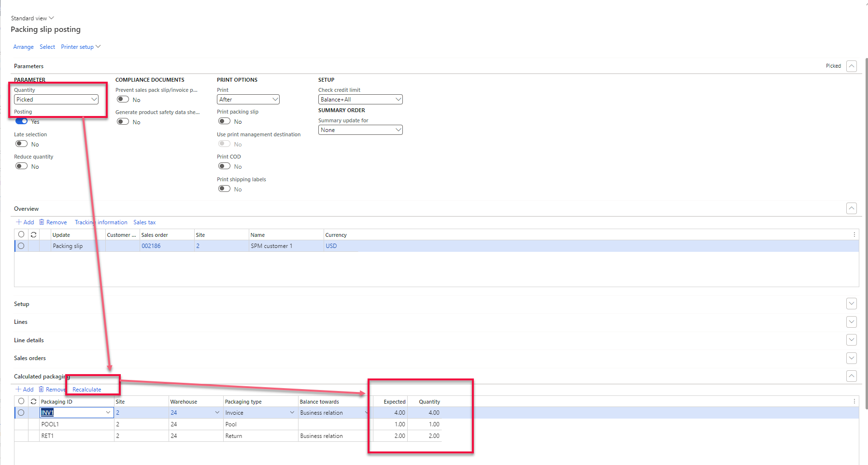The width and height of the screenshot is (868, 465).
Task: Open warehouse 24 link in INV1 row
Action: [174, 413]
